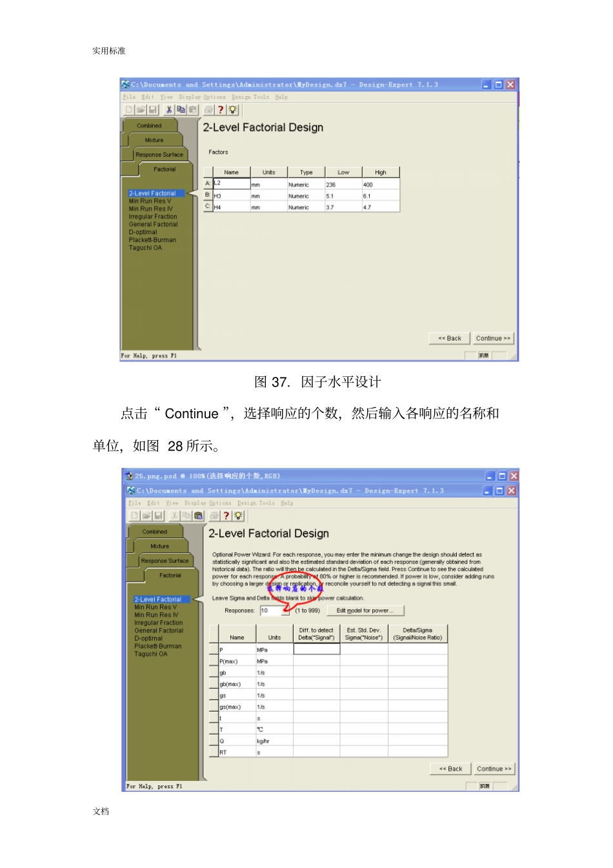Select Factorial tab in Factors window
This screenshot has height=868, width=613.
tap(165, 170)
